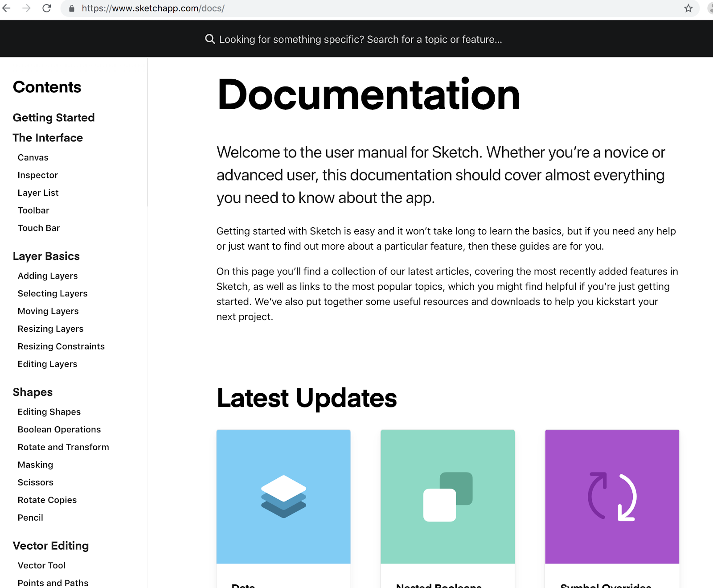Click the browser forward arrow
Viewport: 713px width, 588px height.
click(26, 8)
